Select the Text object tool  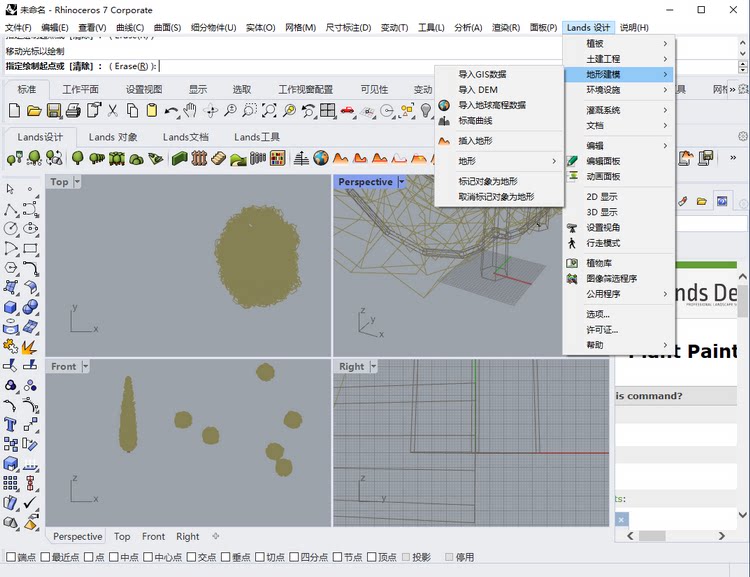tap(11, 424)
